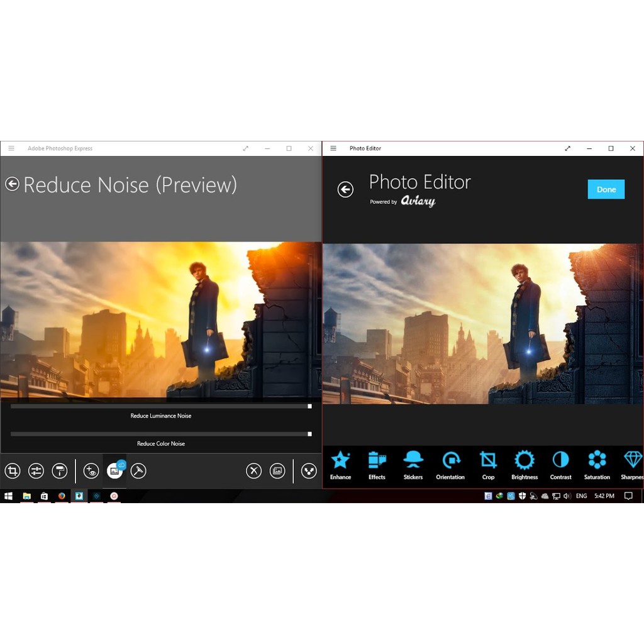The width and height of the screenshot is (644, 644).
Task: Select the Orientation tool in Photo Editor
Action: [x=450, y=464]
